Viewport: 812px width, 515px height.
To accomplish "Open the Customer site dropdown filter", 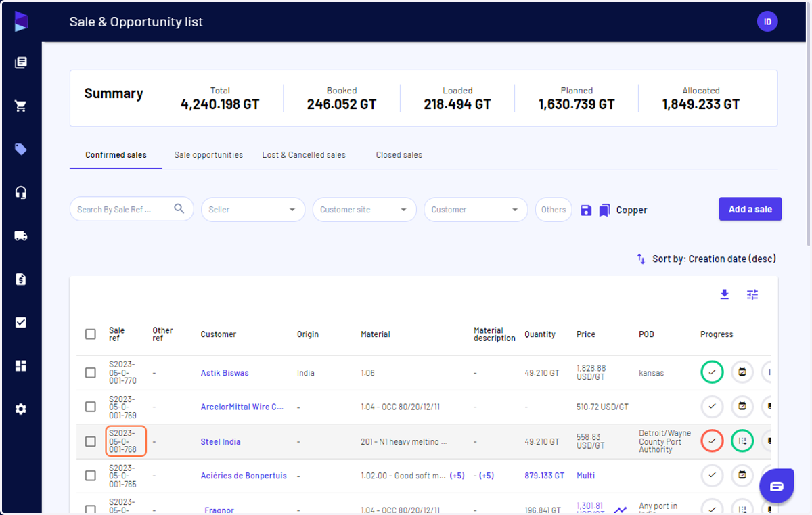I will coord(364,210).
